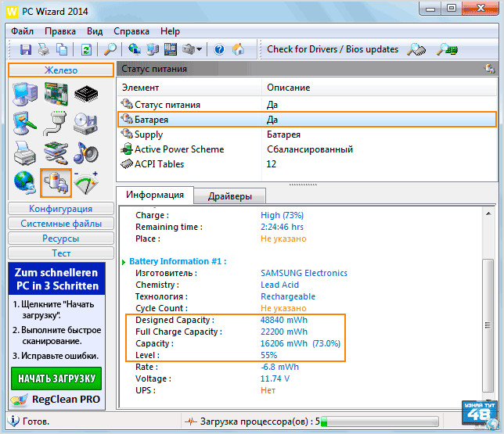Click the Готов status info icon
This screenshot has width=504, height=434.
(x=13, y=421)
